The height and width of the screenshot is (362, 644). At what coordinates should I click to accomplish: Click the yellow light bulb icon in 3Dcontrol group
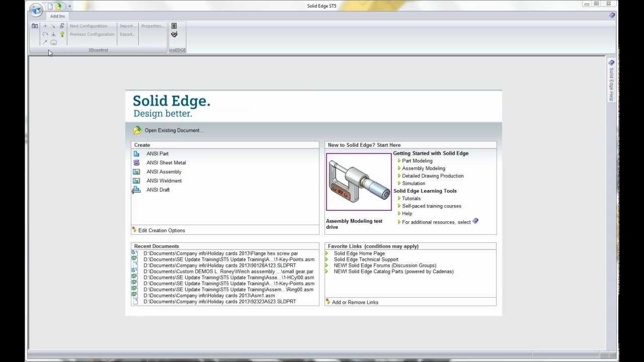(62, 34)
